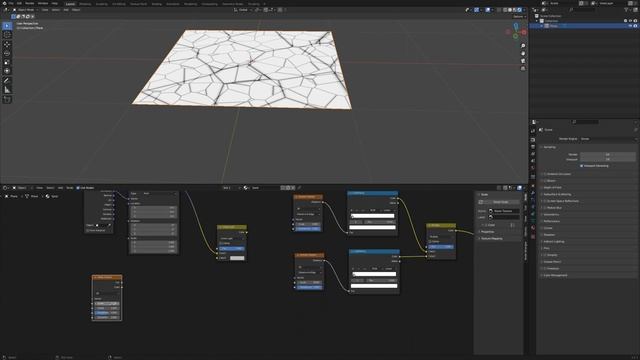Image resolution: width=640 pixels, height=360 pixels.
Task: Click the pin icon next to material name
Action: click(x=299, y=188)
